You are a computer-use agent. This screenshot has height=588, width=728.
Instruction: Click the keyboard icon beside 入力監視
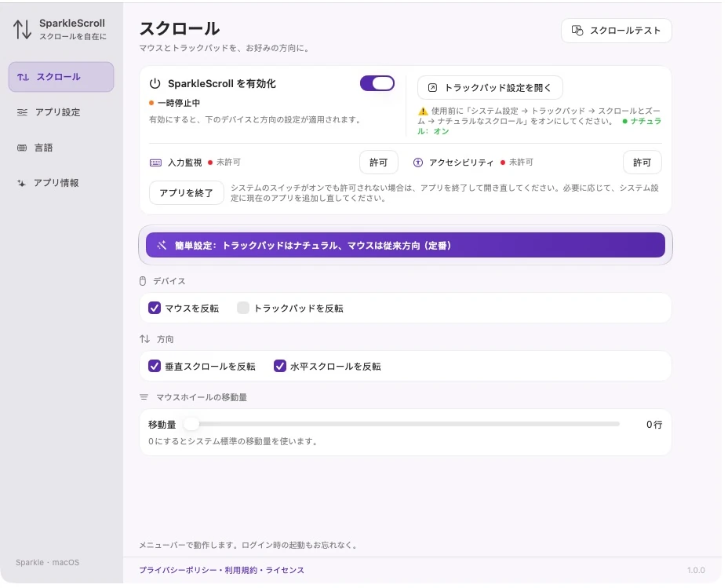tap(155, 163)
